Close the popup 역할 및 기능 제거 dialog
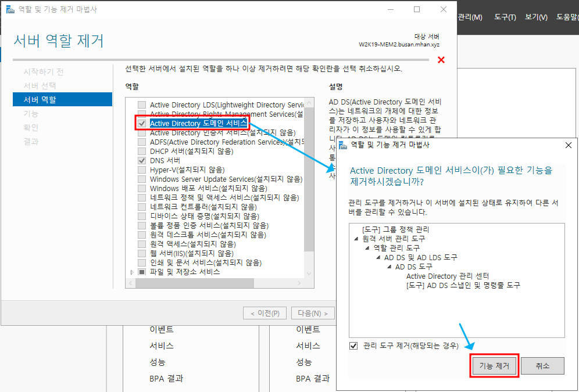 click(x=569, y=145)
